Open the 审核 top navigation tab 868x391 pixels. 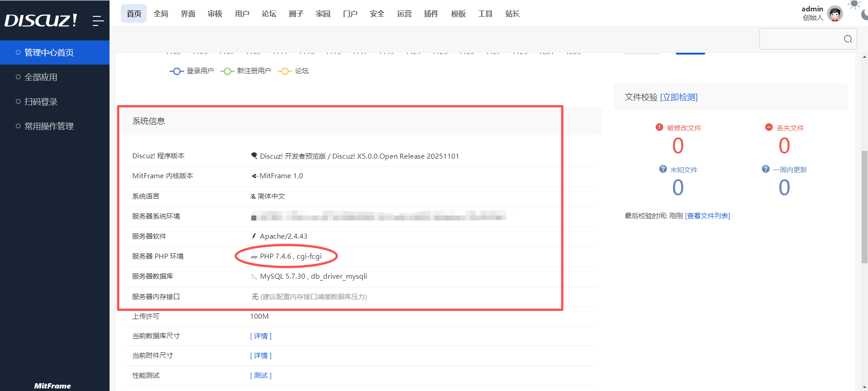coord(215,14)
